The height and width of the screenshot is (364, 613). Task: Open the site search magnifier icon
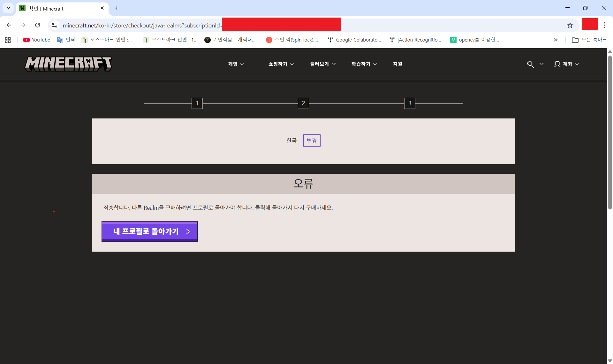tap(530, 64)
